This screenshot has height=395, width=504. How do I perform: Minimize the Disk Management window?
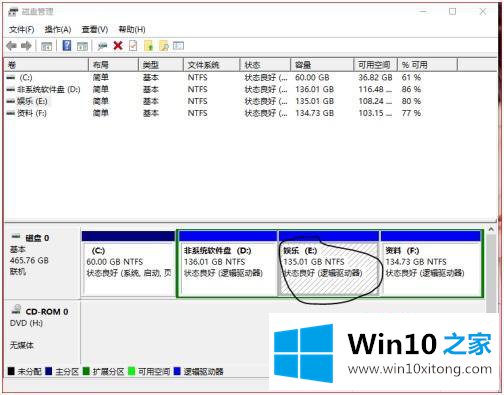pyautogui.click(x=423, y=12)
